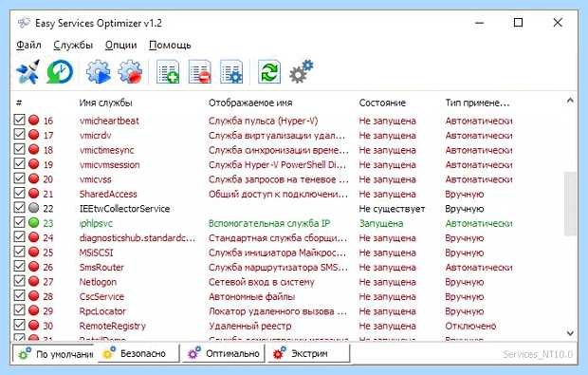Sort by # column header

click(x=19, y=103)
